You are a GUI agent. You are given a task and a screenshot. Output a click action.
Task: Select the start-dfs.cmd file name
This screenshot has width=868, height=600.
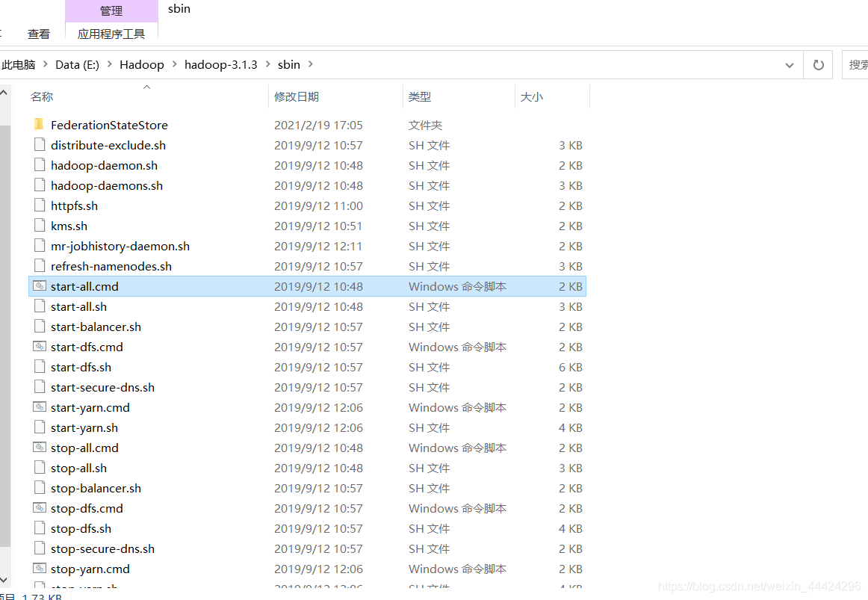point(87,347)
